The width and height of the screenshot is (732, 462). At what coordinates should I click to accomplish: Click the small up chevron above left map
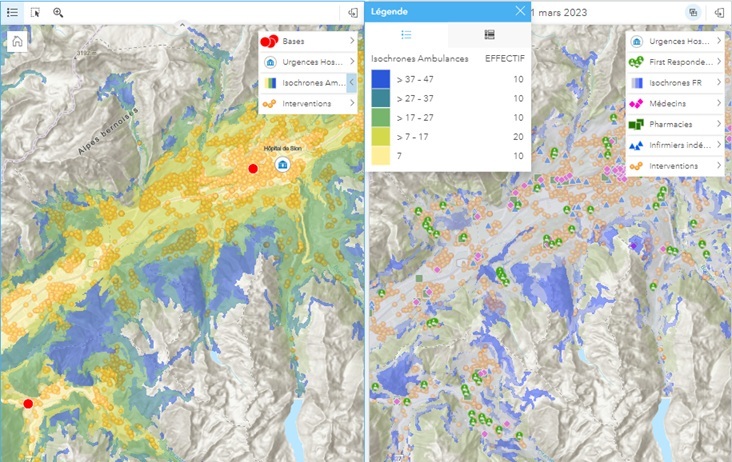coord(182,25)
